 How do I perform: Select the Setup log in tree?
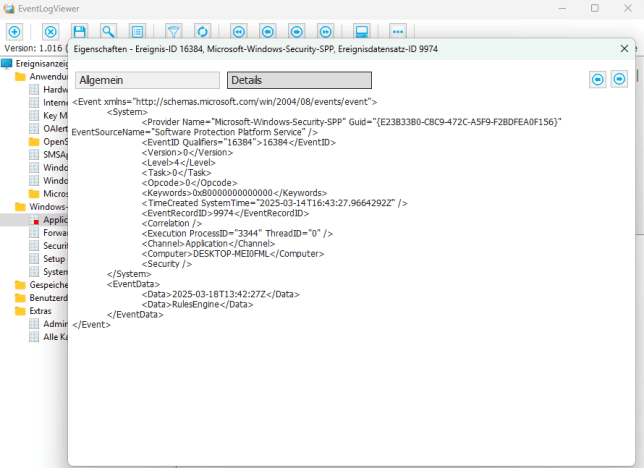[x=54, y=259]
